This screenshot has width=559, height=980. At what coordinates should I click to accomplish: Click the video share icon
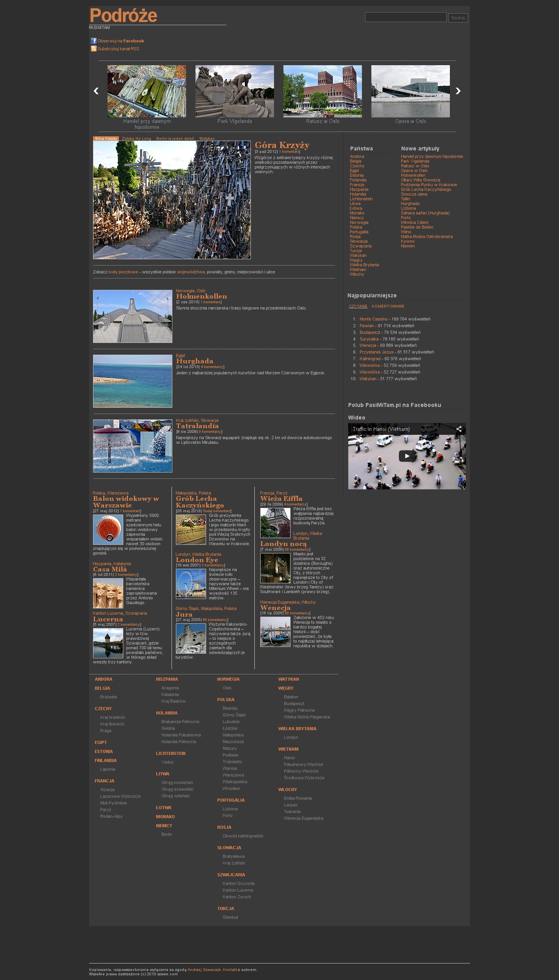pos(459,429)
